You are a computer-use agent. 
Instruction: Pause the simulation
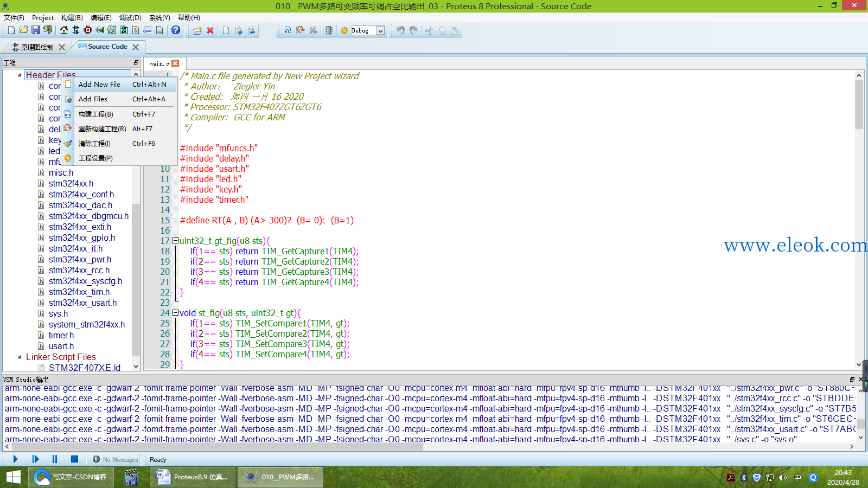tap(55, 459)
